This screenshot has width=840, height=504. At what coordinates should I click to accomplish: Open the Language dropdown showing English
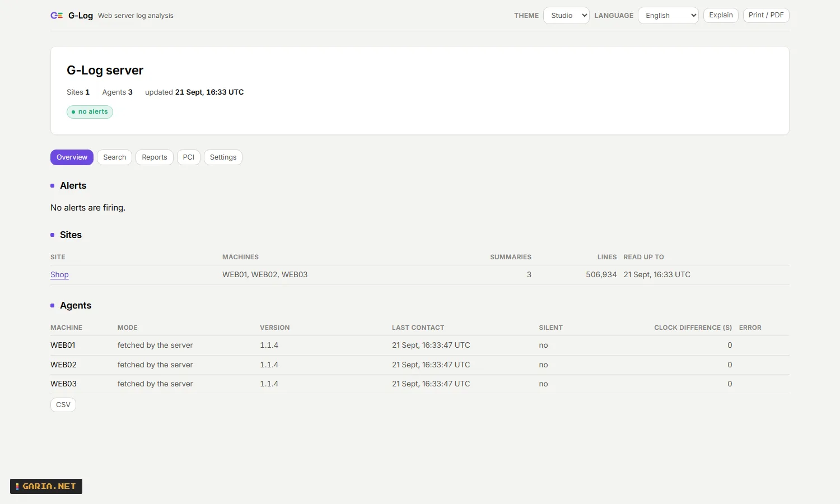pyautogui.click(x=668, y=16)
